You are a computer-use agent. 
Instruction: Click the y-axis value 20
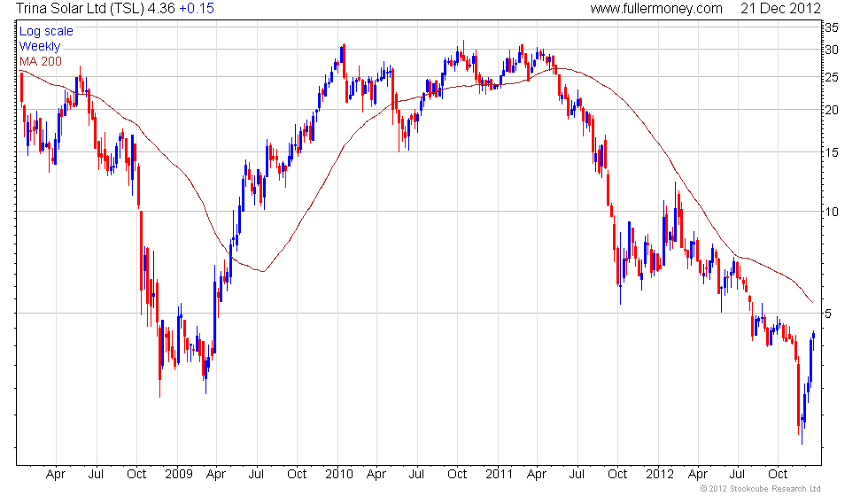832,110
